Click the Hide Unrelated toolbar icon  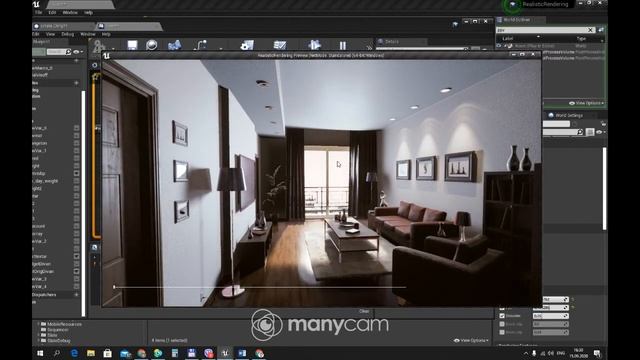201,45
